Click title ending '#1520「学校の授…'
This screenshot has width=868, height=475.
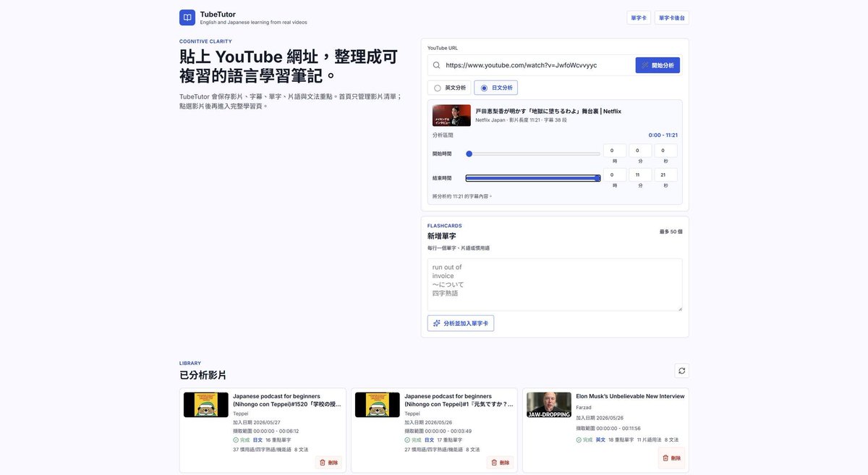(286, 400)
